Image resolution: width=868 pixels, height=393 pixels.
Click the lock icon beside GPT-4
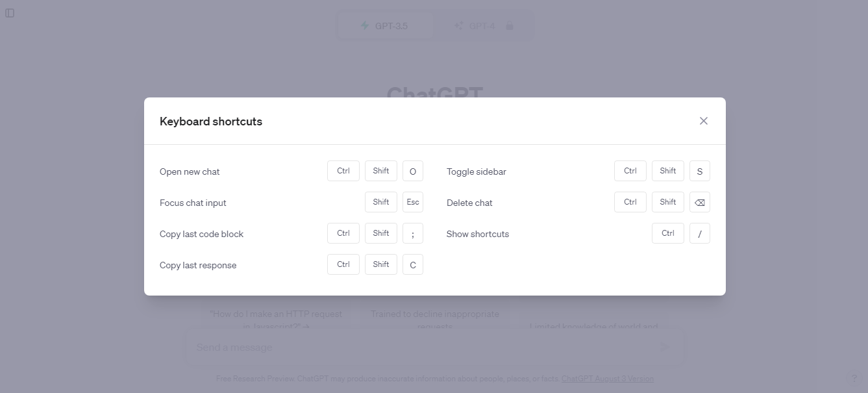click(x=509, y=25)
